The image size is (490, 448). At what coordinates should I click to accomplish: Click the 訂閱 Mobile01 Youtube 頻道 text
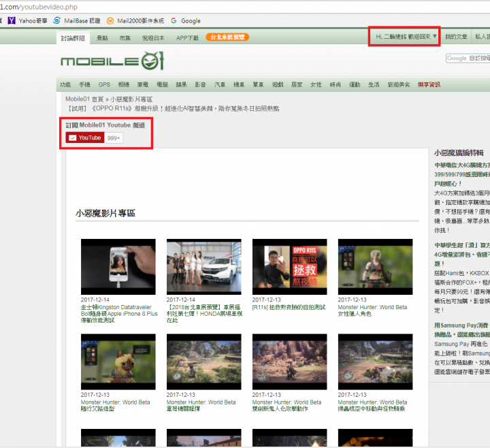[x=105, y=125]
